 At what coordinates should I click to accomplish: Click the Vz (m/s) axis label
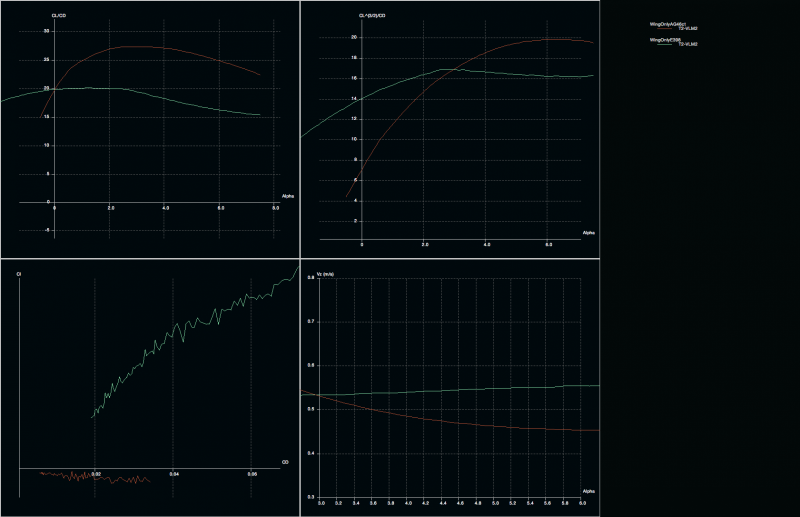click(326, 273)
